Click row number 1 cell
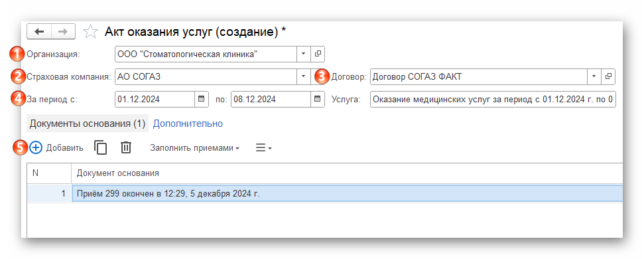 click(x=49, y=193)
